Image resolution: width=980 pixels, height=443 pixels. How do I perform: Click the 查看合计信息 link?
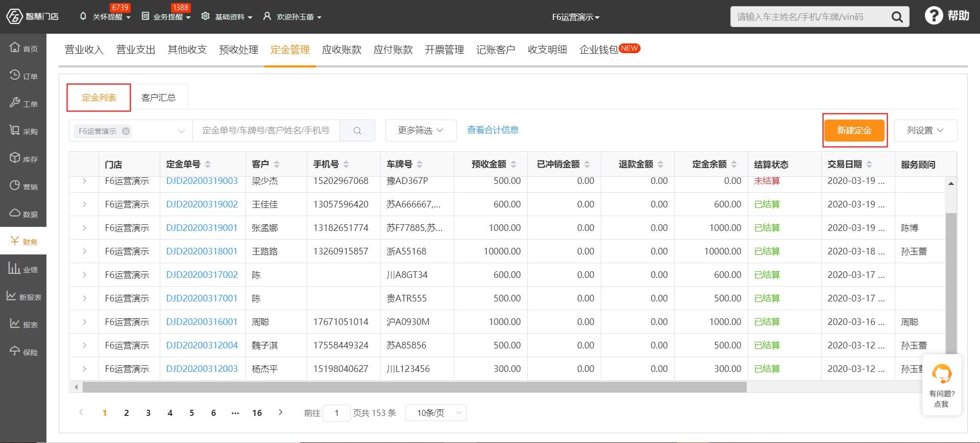click(x=493, y=130)
